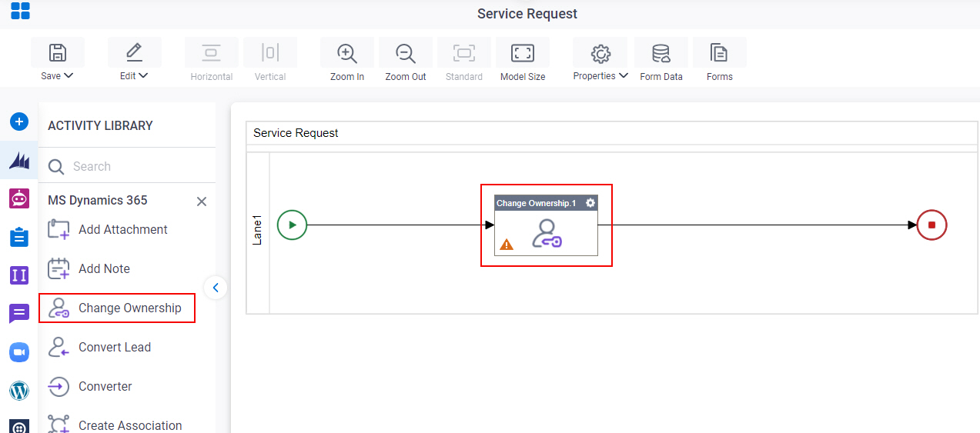Image resolution: width=980 pixels, height=433 pixels.
Task: Click the Zoom Out magnifier icon
Action: click(x=406, y=52)
